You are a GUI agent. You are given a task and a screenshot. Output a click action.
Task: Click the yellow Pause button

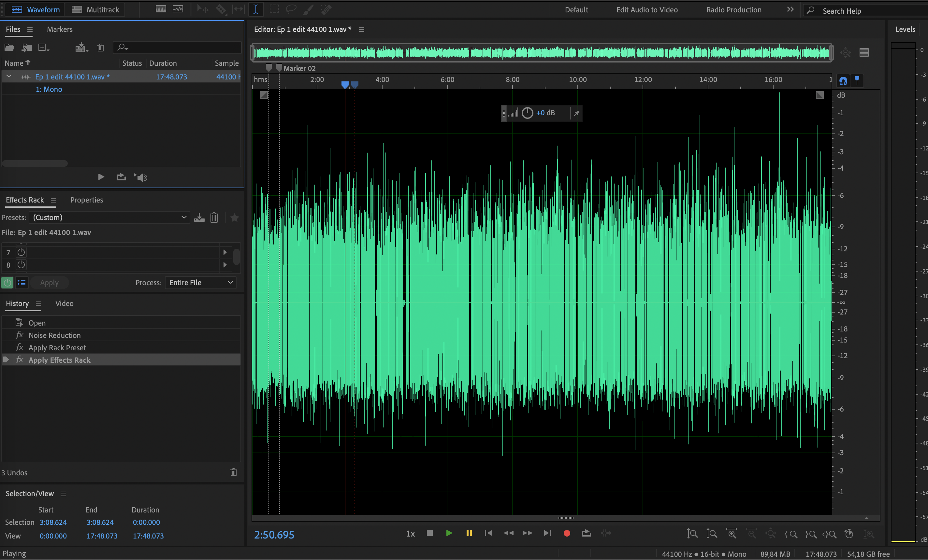[469, 533]
